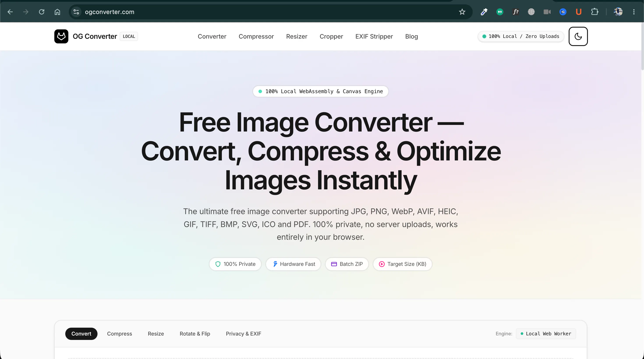
Task: Open the gray globe extension
Action: 531,12
